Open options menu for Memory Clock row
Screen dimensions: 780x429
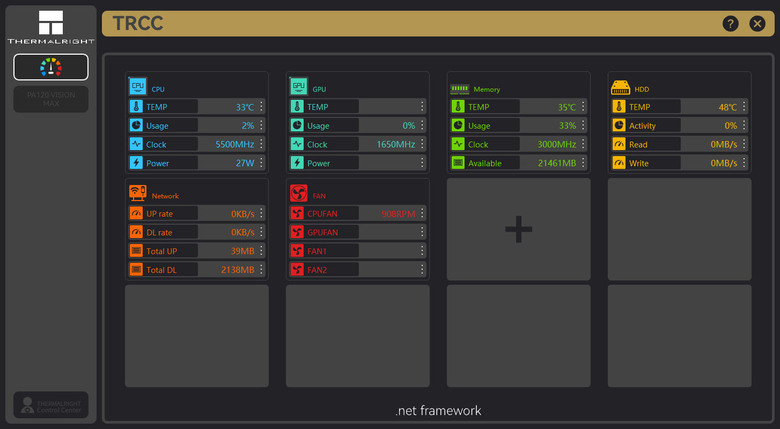click(584, 144)
